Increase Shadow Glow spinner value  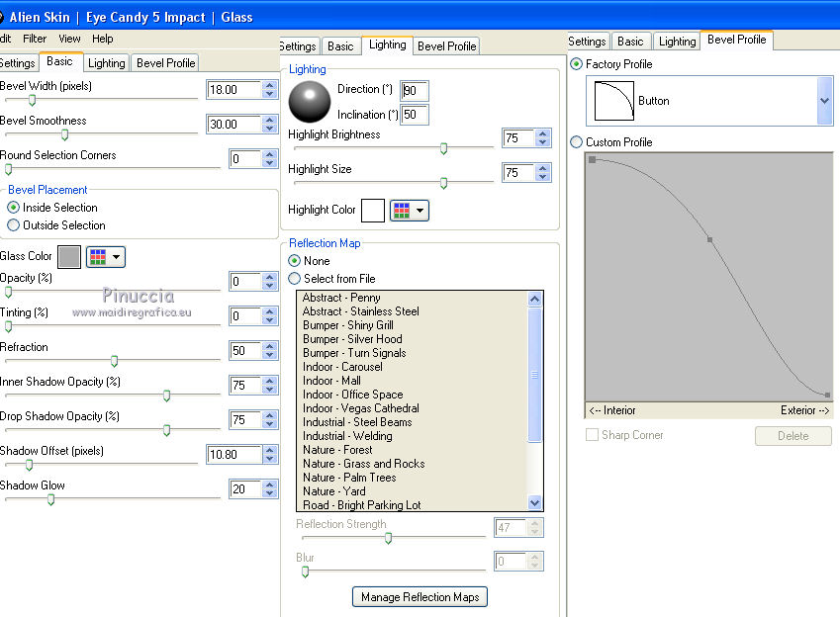click(270, 485)
